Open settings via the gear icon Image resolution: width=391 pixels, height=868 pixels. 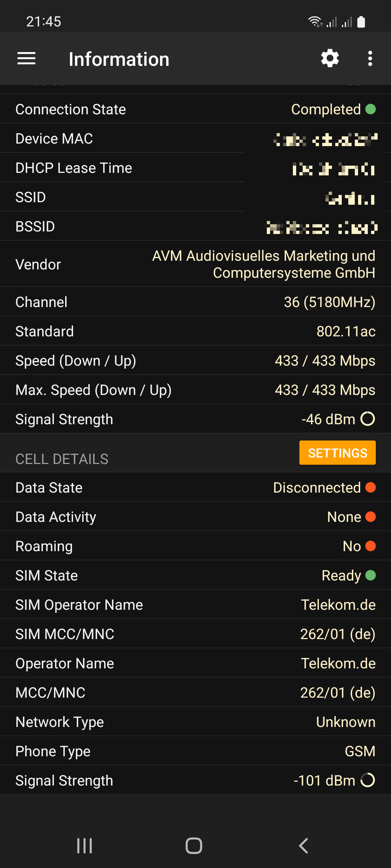pyautogui.click(x=330, y=59)
